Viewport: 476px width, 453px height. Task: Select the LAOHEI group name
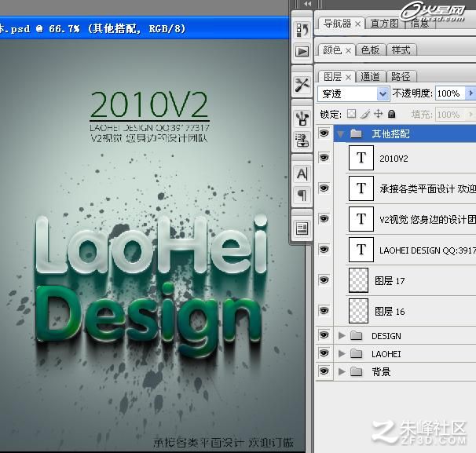386,354
